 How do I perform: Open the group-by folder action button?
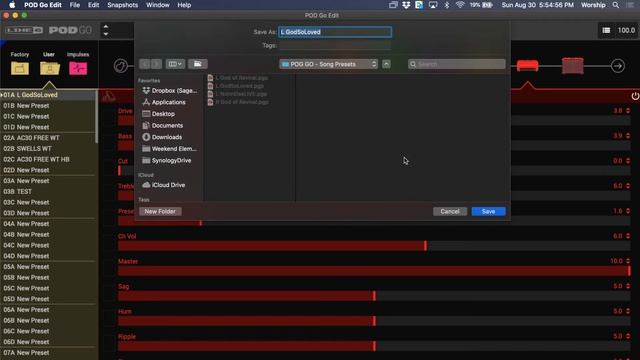[198, 64]
